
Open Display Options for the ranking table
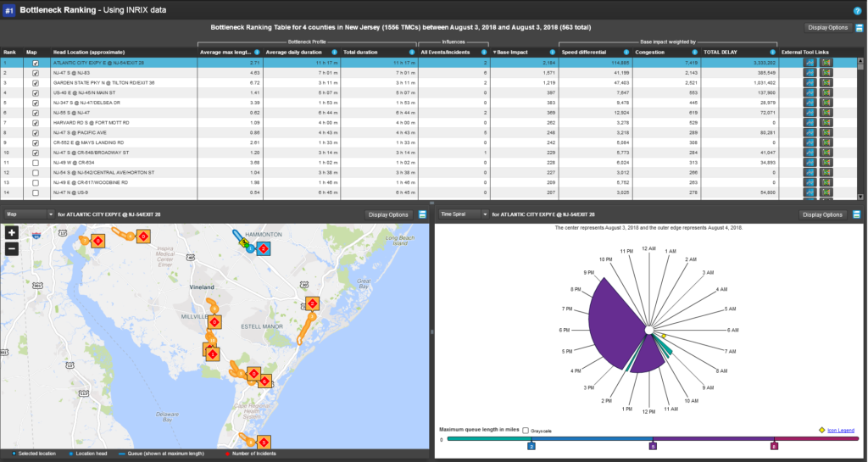[x=827, y=28]
